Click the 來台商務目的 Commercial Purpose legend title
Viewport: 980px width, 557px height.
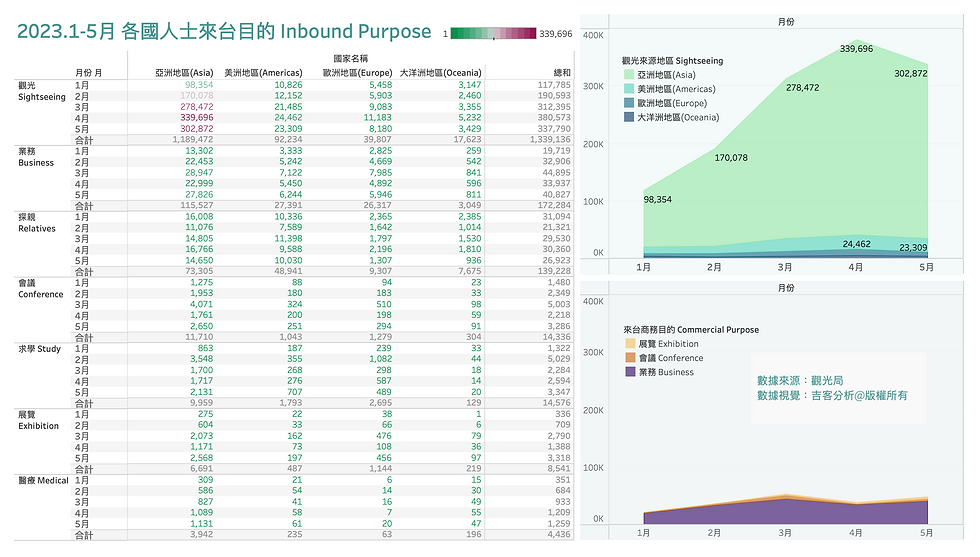(691, 329)
